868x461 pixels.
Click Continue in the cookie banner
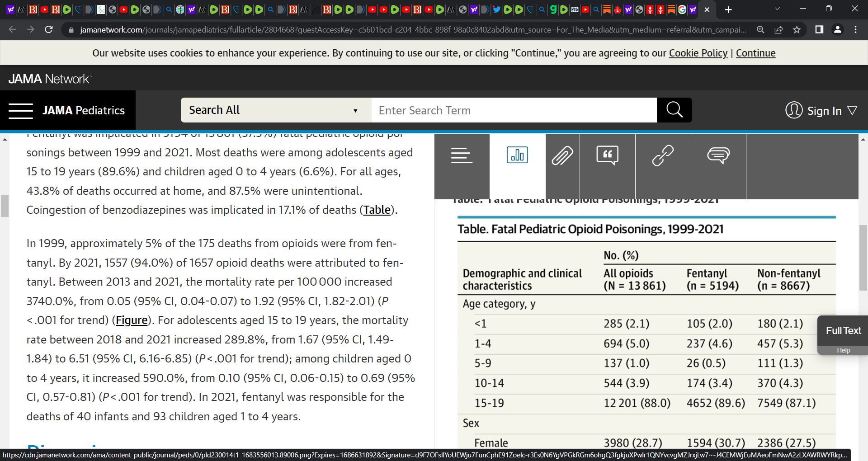[755, 53]
